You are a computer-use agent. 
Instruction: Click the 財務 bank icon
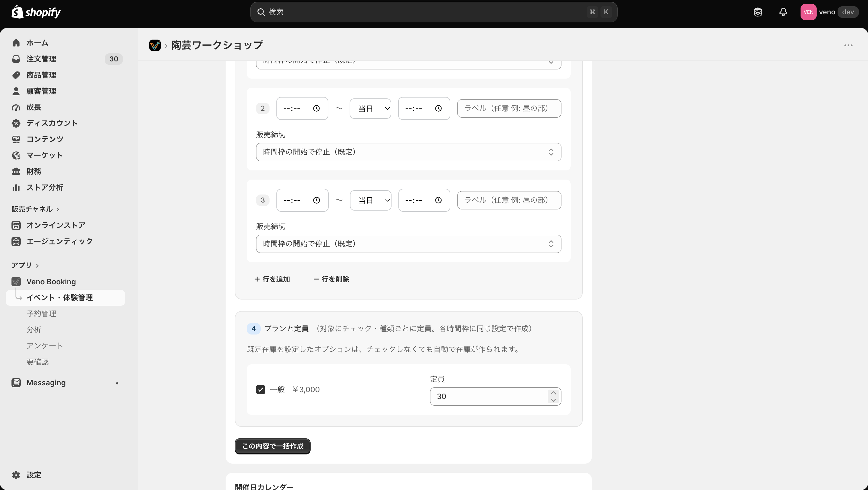click(16, 172)
